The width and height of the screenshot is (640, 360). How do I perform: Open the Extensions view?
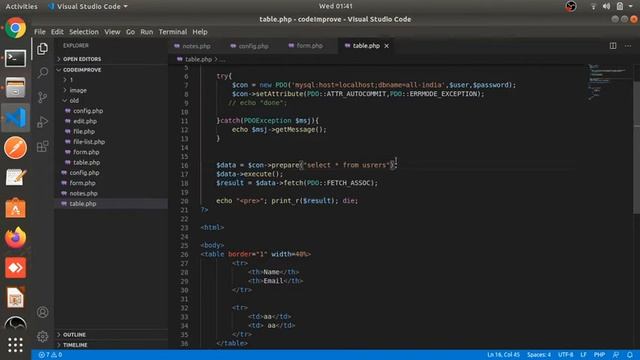pos(42,146)
